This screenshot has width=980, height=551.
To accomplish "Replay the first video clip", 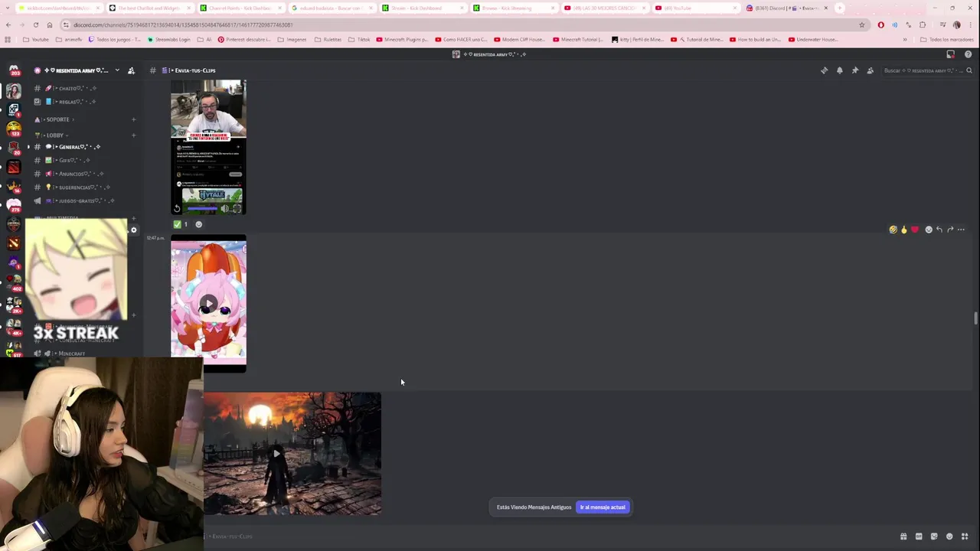I will tap(177, 208).
